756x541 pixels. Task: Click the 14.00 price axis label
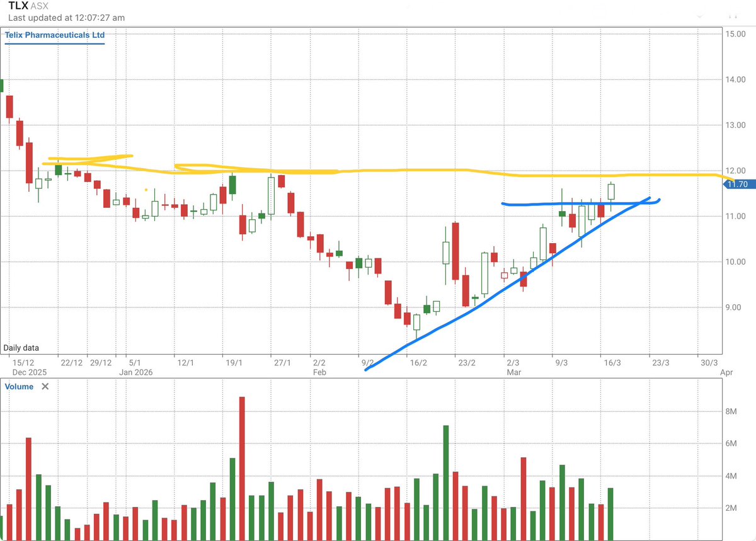[736, 79]
